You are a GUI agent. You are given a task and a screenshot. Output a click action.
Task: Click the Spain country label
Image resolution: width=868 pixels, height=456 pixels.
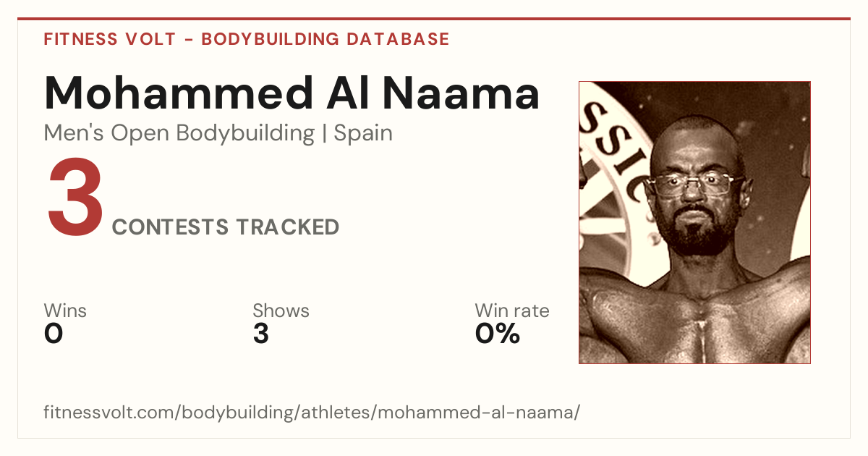tap(363, 134)
